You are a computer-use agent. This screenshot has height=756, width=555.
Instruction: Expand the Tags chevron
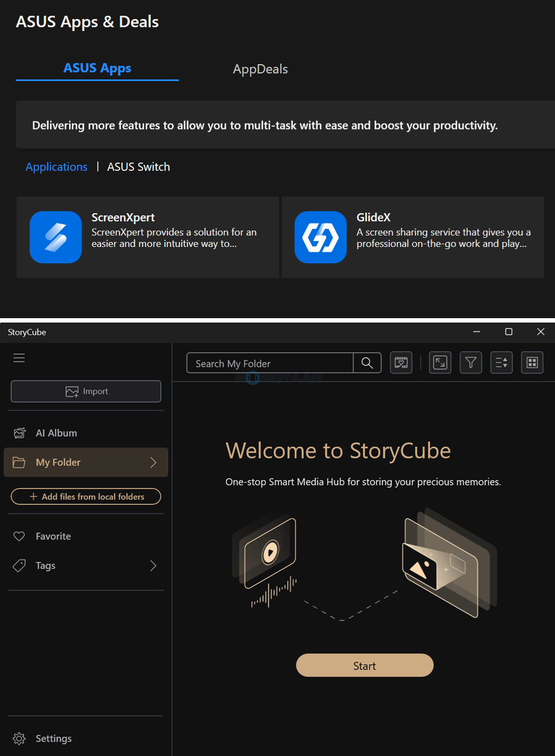pos(153,566)
